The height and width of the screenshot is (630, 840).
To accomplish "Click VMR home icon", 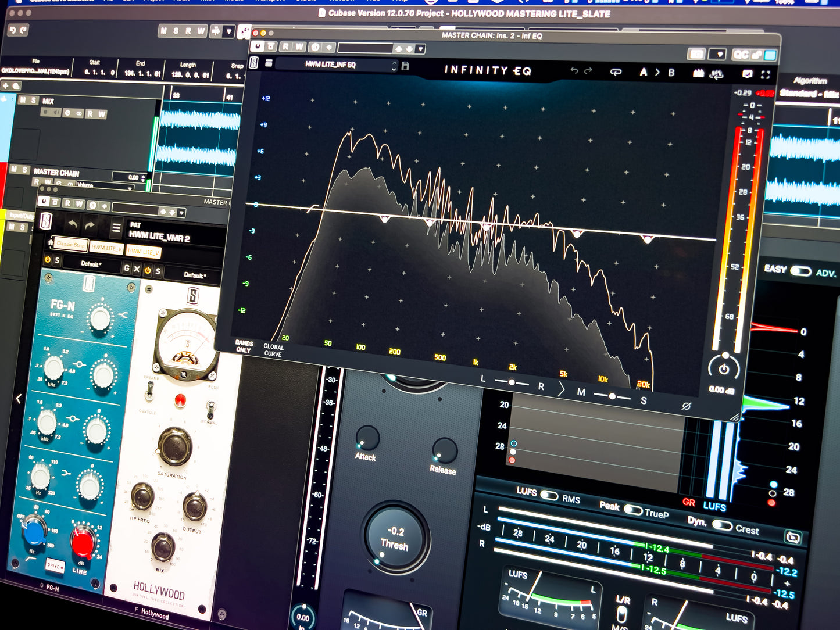I will 51,242.
